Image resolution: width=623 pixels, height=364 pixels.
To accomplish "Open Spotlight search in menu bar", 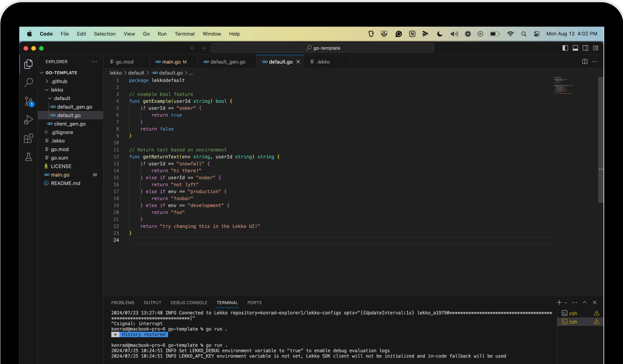I will click(x=524, y=34).
